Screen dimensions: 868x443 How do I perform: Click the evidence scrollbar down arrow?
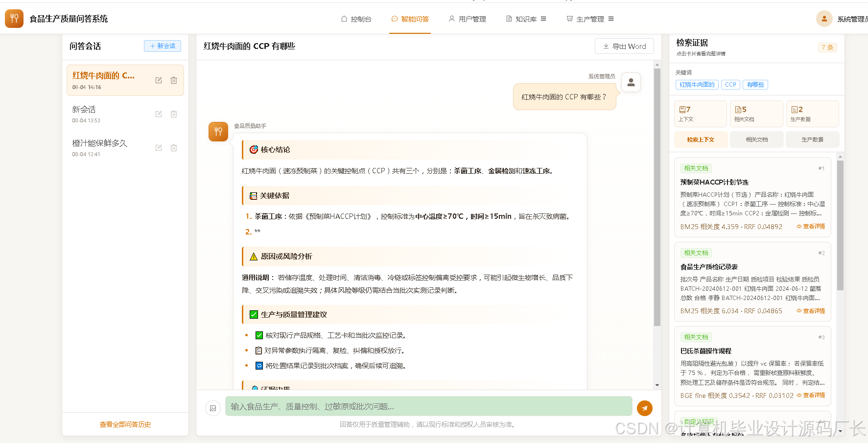[x=840, y=431]
